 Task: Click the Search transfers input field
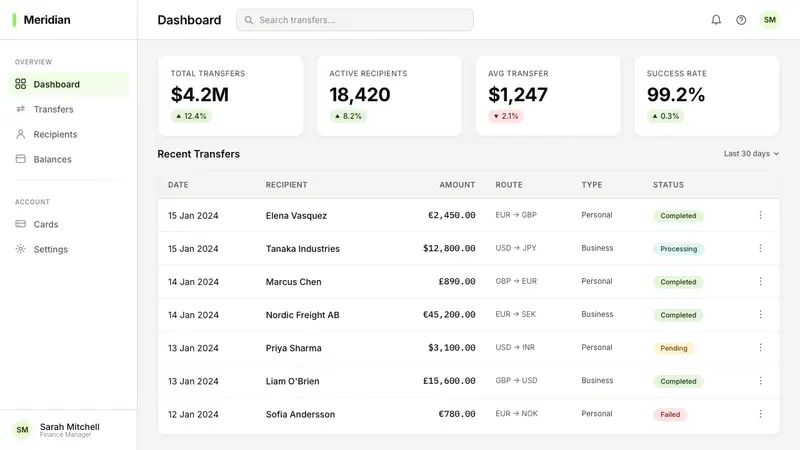355,20
